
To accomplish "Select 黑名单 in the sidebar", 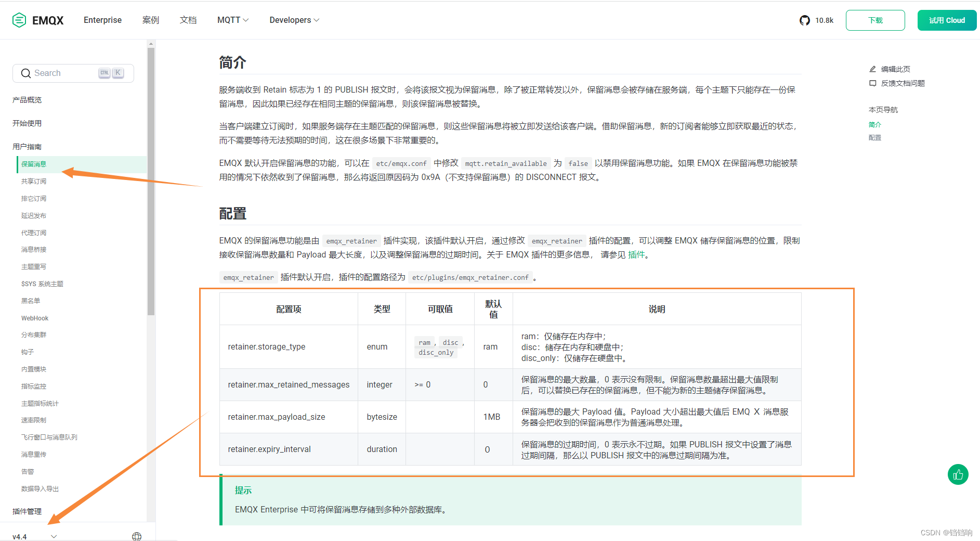I will click(31, 301).
